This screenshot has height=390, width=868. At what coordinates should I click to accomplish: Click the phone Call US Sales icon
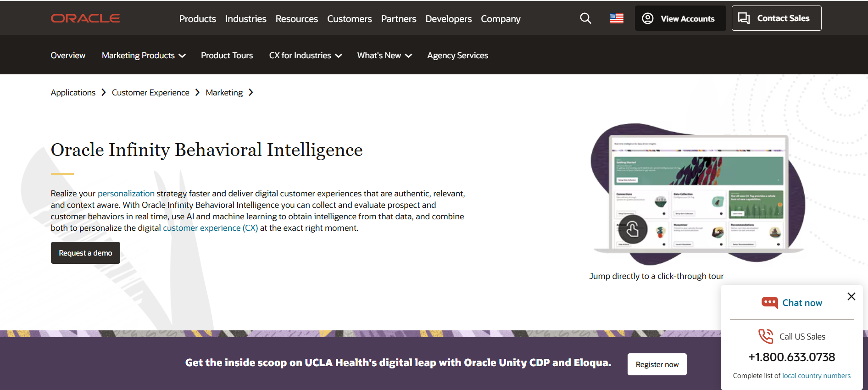point(766,336)
